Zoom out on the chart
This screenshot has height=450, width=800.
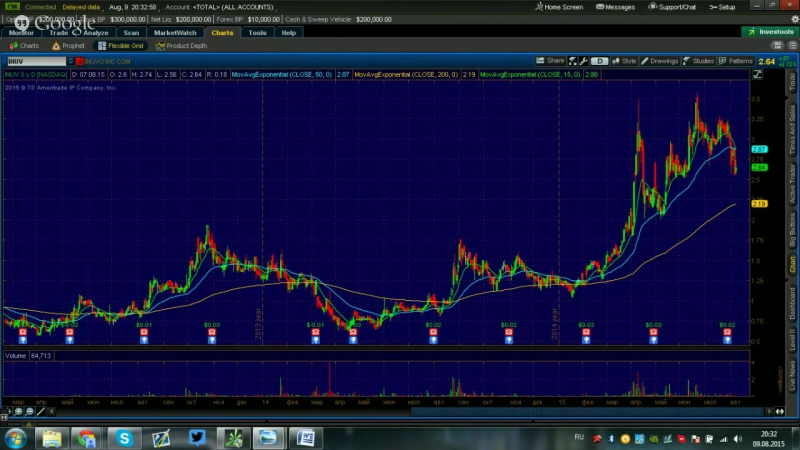(x=30, y=411)
